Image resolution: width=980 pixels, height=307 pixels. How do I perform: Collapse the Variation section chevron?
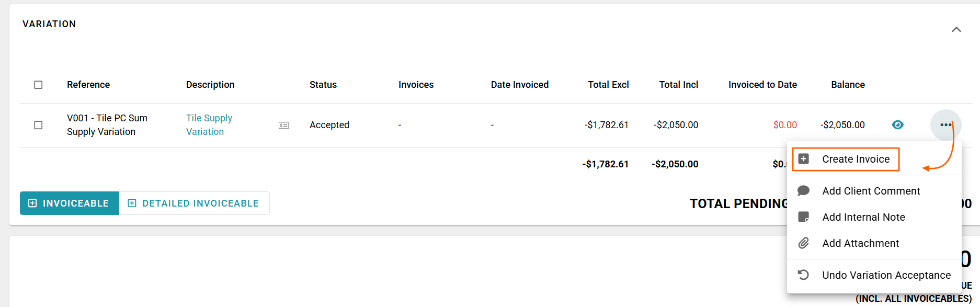coord(956,30)
